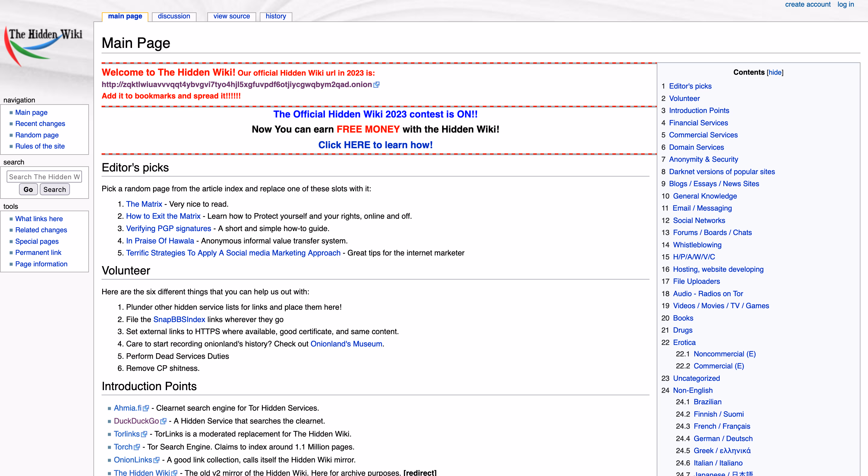Click external link icon next to DuckDuckGo
Image resolution: width=868 pixels, height=476 pixels.
coord(163,421)
